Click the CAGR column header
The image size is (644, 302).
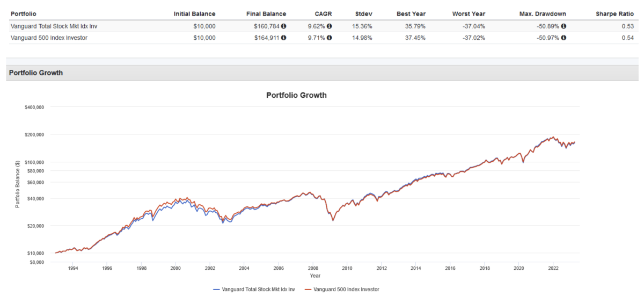(x=324, y=14)
